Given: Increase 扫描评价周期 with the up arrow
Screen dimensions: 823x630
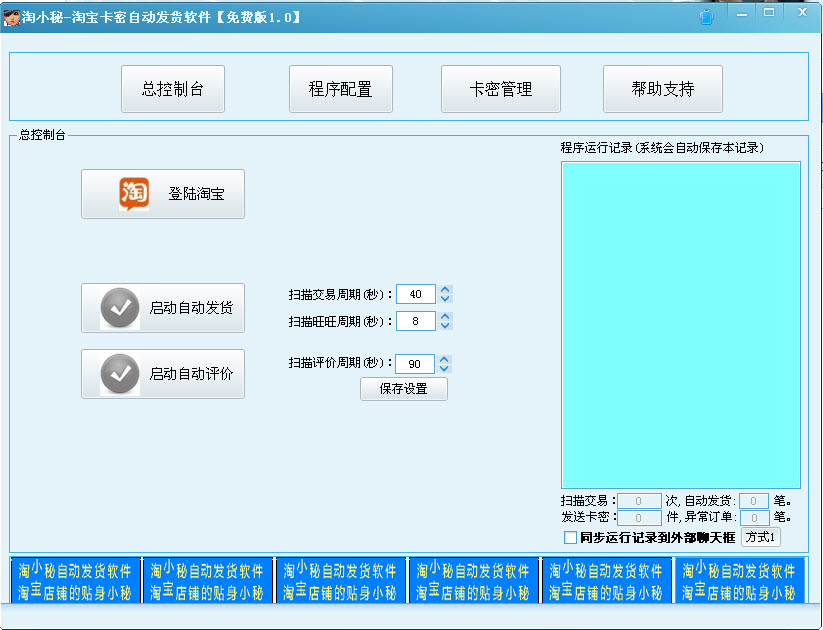Looking at the screenshot, I should pos(444,359).
